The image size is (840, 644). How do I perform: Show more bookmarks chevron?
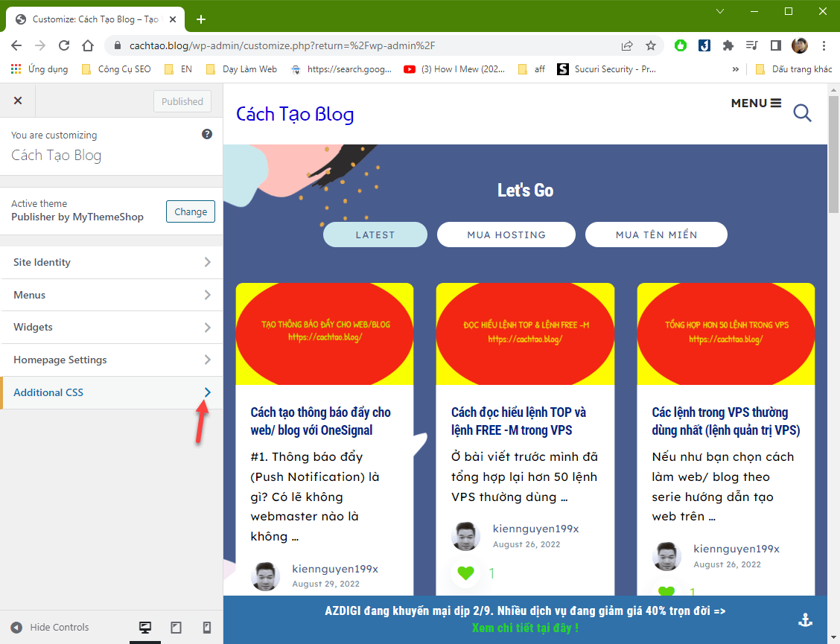pyautogui.click(x=736, y=69)
